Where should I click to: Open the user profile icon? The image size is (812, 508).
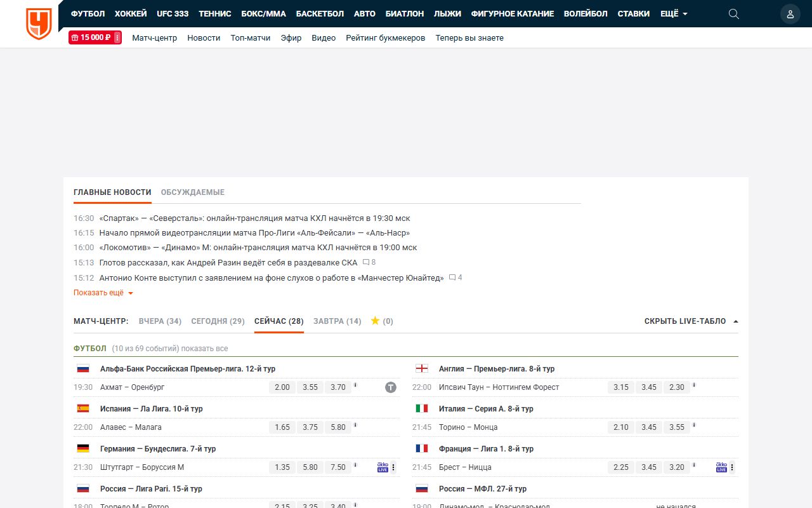pyautogui.click(x=790, y=14)
